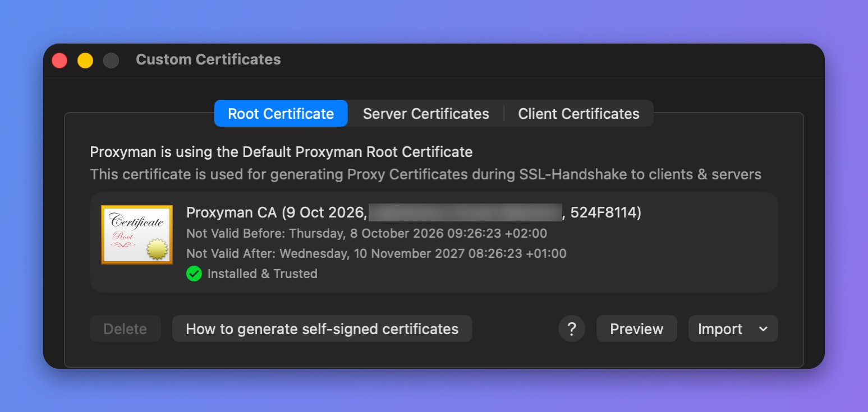Click the Delete button
Viewport: 868px width, 412px height.
[125, 328]
